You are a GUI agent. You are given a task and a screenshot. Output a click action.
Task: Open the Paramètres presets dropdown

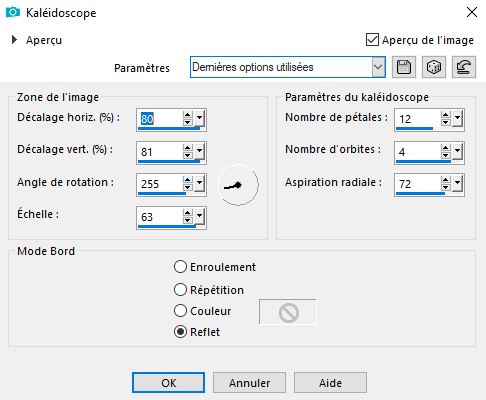pos(378,67)
